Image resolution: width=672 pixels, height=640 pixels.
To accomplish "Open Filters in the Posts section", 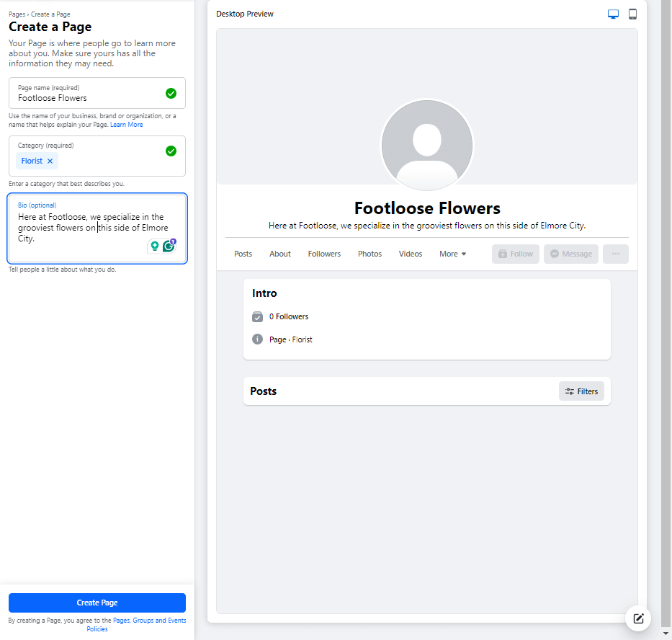I will coord(581,391).
